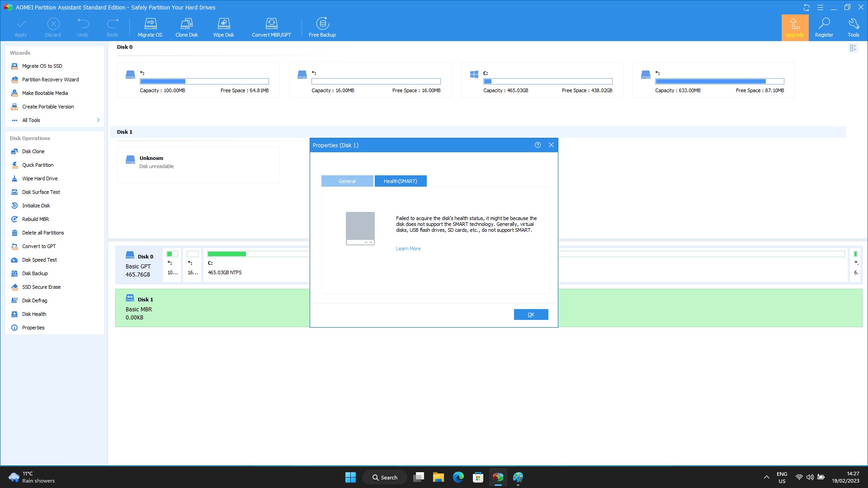Click 633.00MB partition usage bar
The height and width of the screenshot is (488, 868).
coord(720,81)
